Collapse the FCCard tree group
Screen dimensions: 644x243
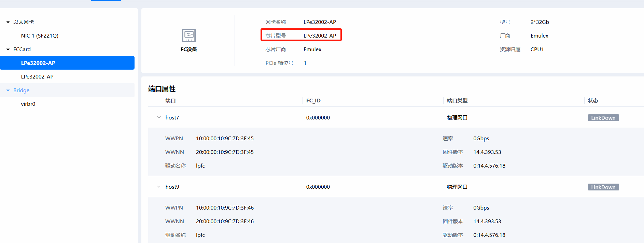(8, 49)
